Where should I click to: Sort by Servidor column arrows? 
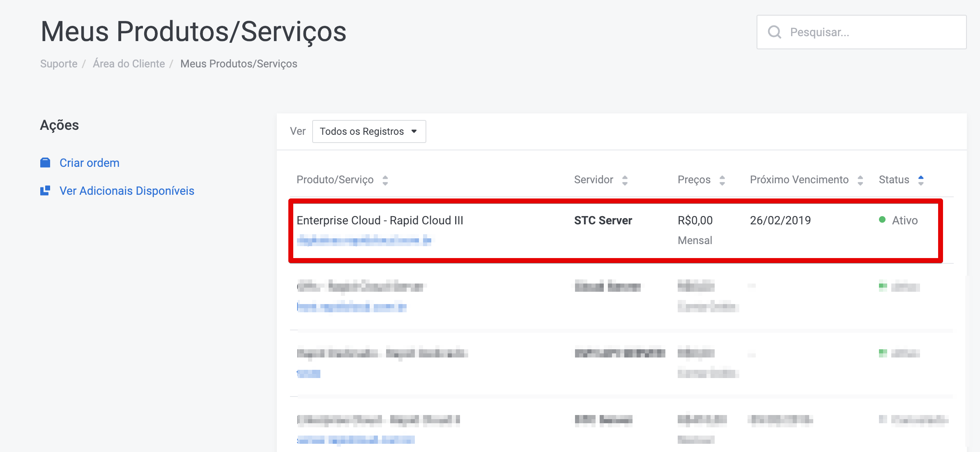[x=625, y=180]
